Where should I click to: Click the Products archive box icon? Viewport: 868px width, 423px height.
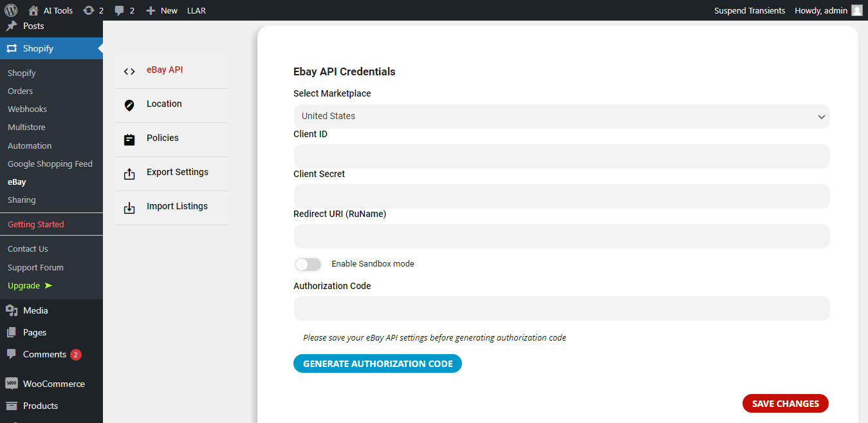click(12, 406)
